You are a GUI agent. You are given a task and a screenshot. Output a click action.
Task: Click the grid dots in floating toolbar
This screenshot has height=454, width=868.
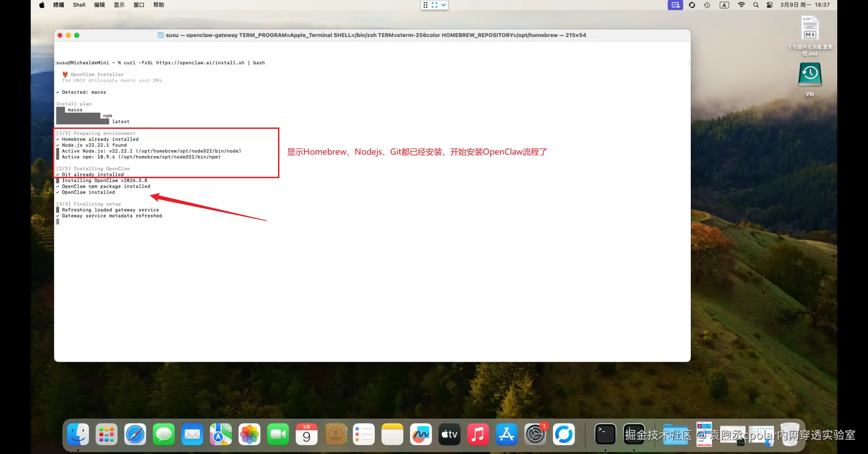tap(425, 5)
